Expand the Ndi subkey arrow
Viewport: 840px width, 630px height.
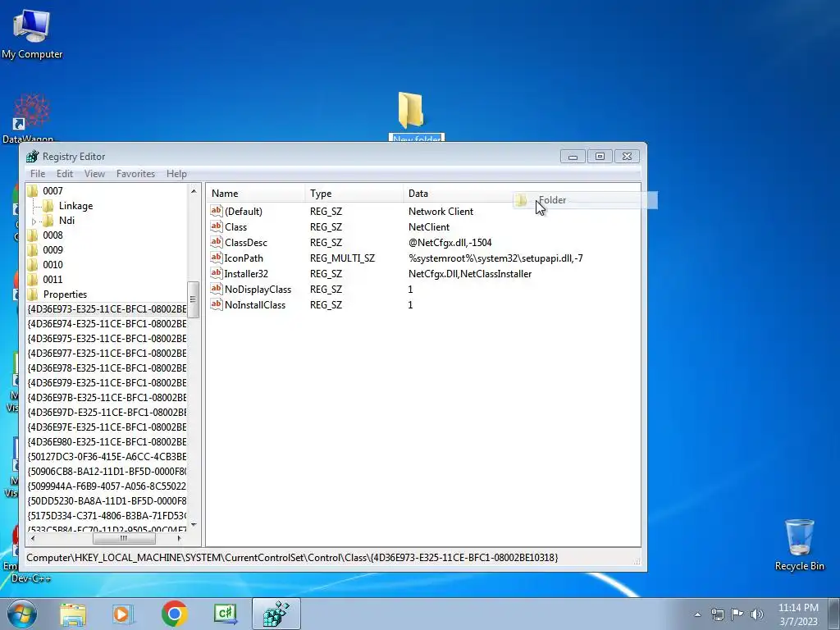pos(34,221)
